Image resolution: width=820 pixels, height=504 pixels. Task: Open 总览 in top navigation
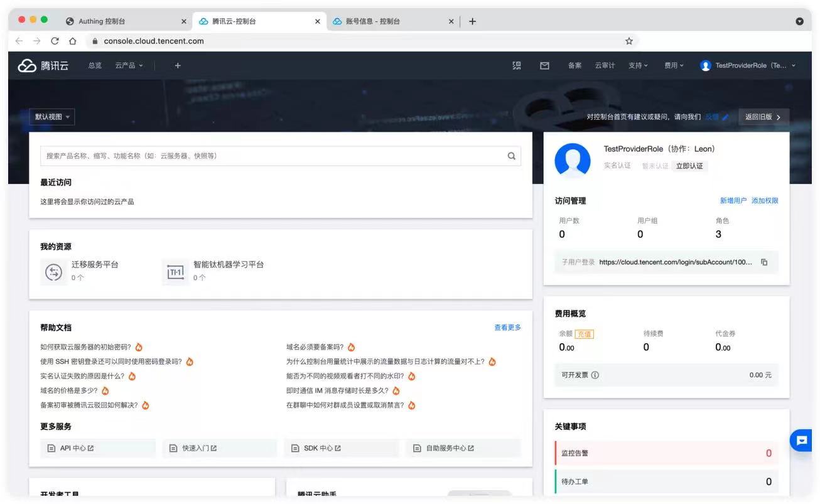pyautogui.click(x=95, y=65)
